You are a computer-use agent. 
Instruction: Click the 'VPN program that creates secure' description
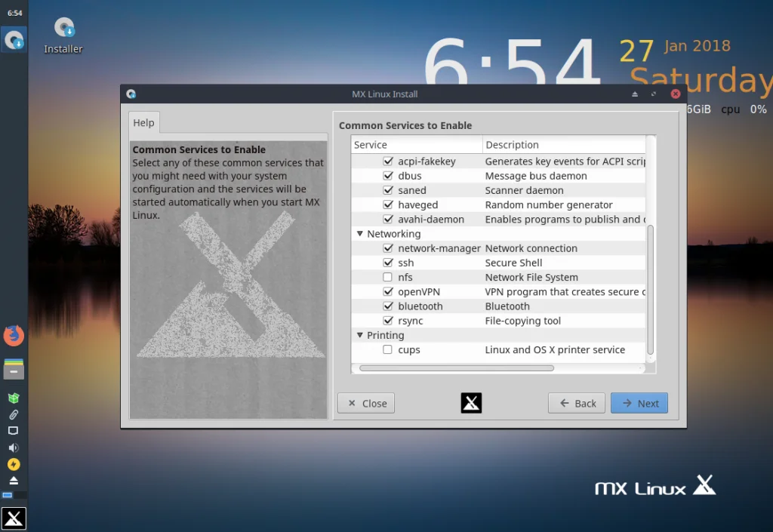[x=565, y=291]
